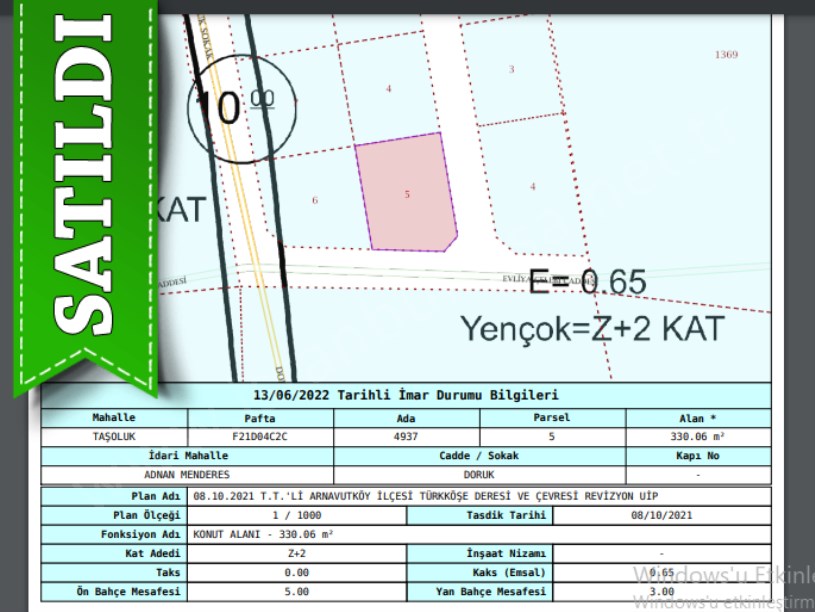The width and height of the screenshot is (815, 612).
Task: Click the Cadde / Sokak value DORUK
Action: 480,475
